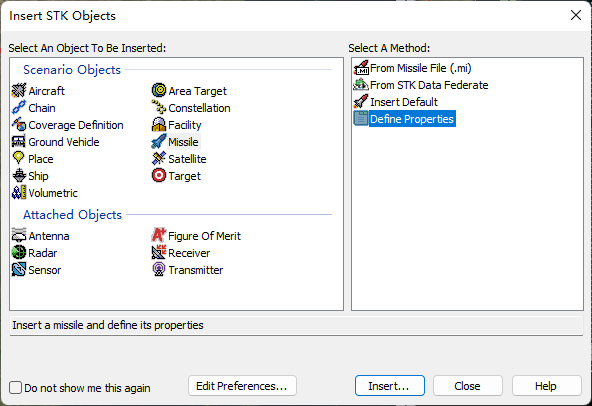Select the 'Define Properties' method label
Image resolution: width=592 pixels, height=406 pixels.
point(412,119)
